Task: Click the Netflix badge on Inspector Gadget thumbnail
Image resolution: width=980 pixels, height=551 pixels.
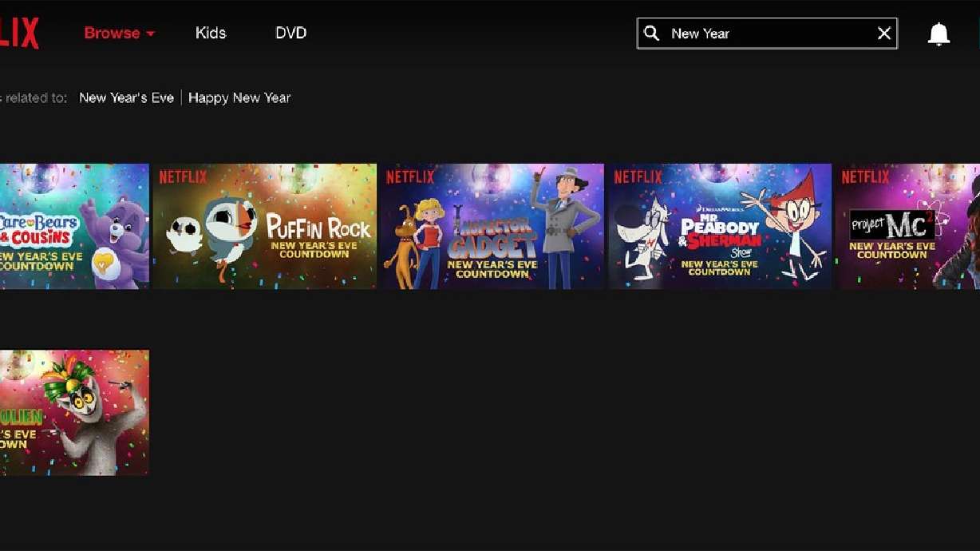Action: click(410, 176)
